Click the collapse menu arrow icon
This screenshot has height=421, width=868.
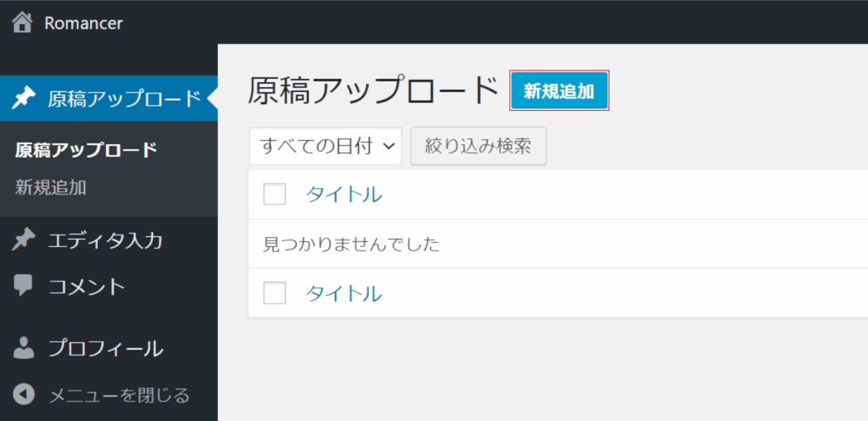24,395
